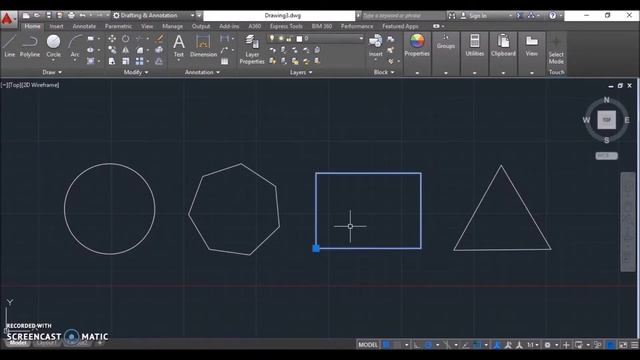The width and height of the screenshot is (640, 360).
Task: Switch to the Parametric tab
Action: point(118,26)
